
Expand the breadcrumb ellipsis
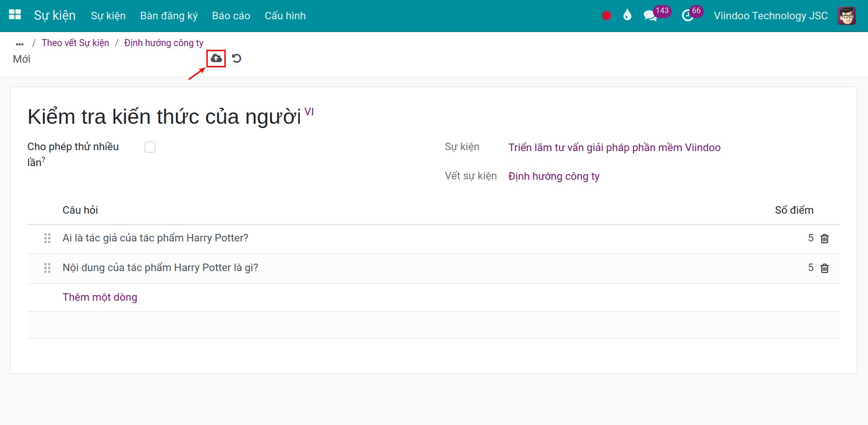20,44
